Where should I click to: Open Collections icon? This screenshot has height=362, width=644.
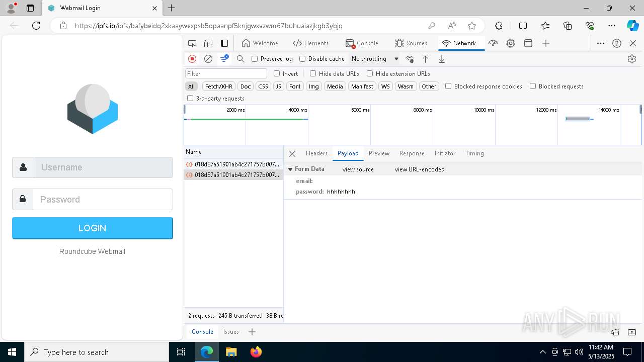pos(568,26)
